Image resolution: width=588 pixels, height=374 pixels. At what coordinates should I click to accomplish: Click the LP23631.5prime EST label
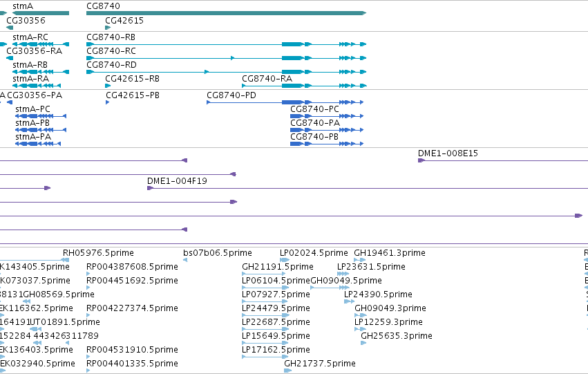[x=371, y=267]
